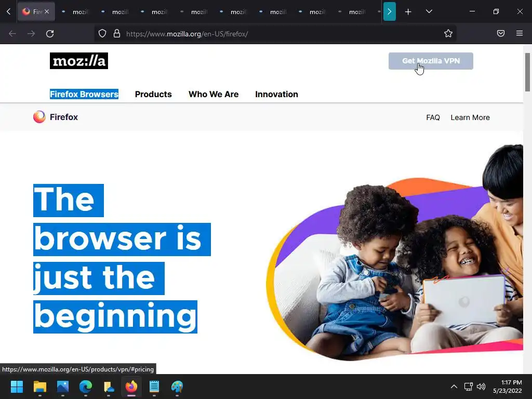Minimize the Firefox window
532x399 pixels.
472,11
